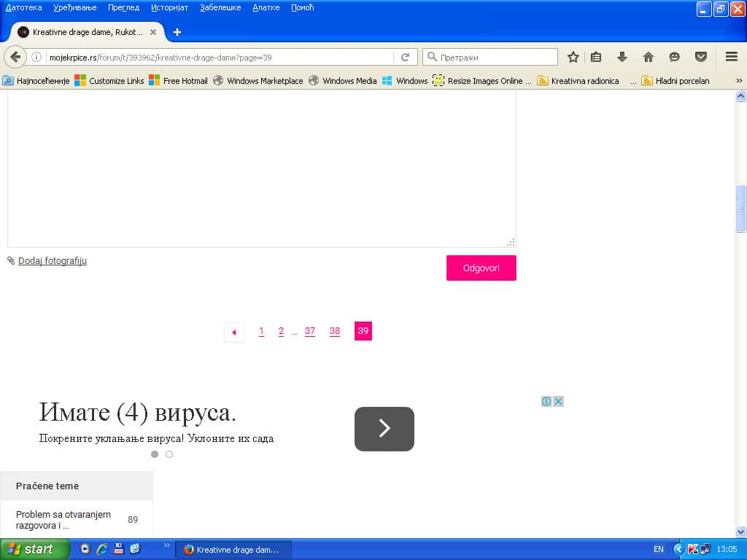Click the scrollbar down arrow
The width and height of the screenshot is (747, 560).
click(740, 532)
